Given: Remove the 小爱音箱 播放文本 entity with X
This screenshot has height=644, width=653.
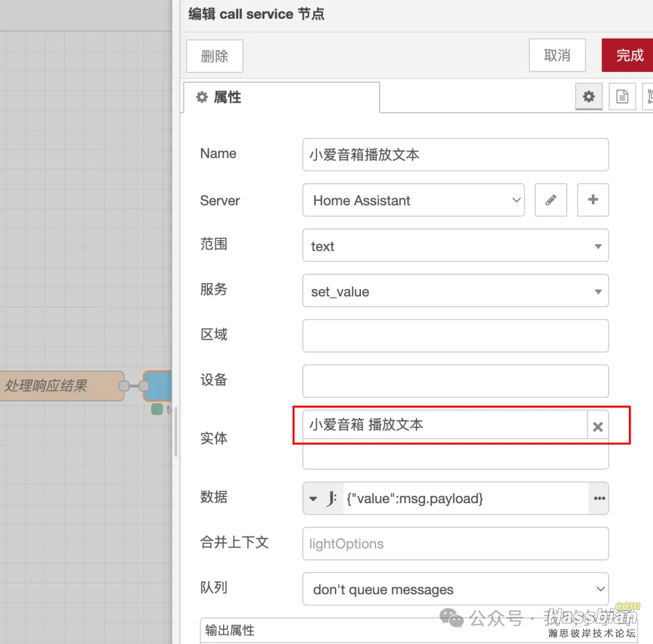Looking at the screenshot, I should tap(597, 426).
